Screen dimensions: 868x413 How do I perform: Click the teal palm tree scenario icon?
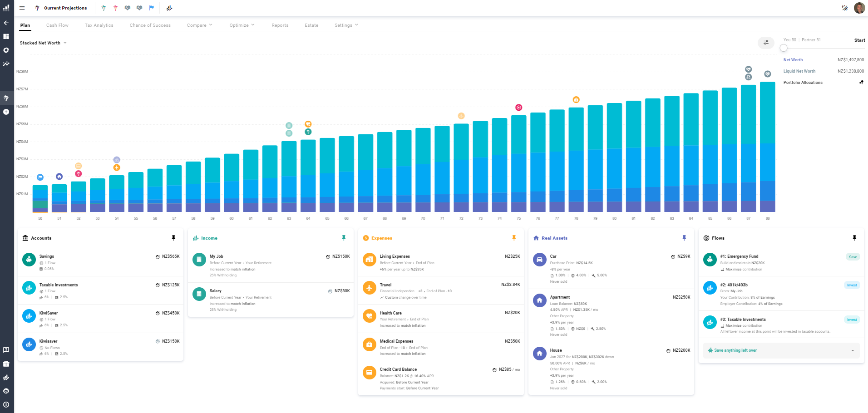pos(104,8)
